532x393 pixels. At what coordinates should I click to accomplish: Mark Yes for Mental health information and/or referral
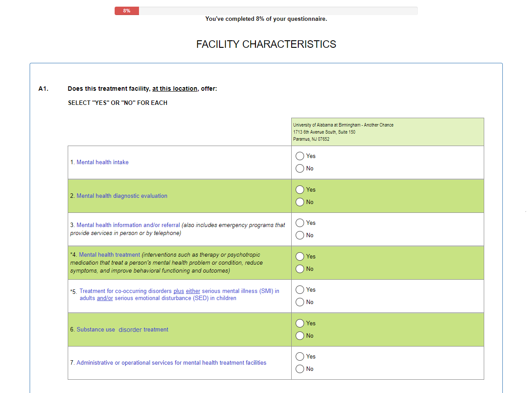tap(300, 223)
